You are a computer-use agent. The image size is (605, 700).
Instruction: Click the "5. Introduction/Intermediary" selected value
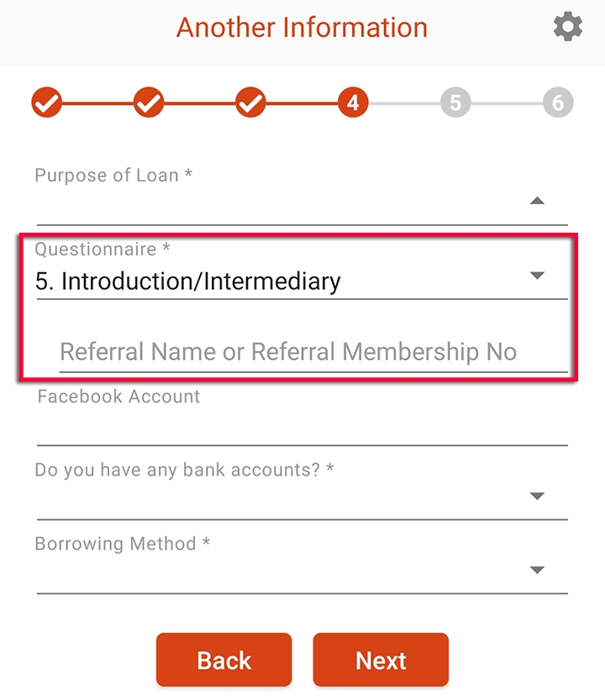pyautogui.click(x=187, y=282)
